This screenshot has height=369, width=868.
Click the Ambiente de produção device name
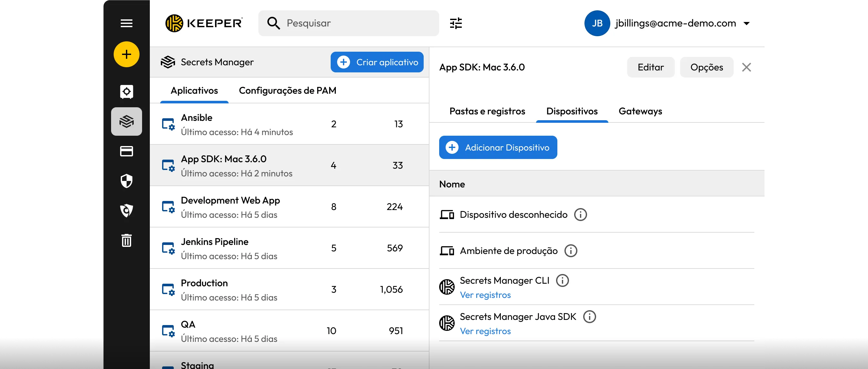click(x=509, y=251)
